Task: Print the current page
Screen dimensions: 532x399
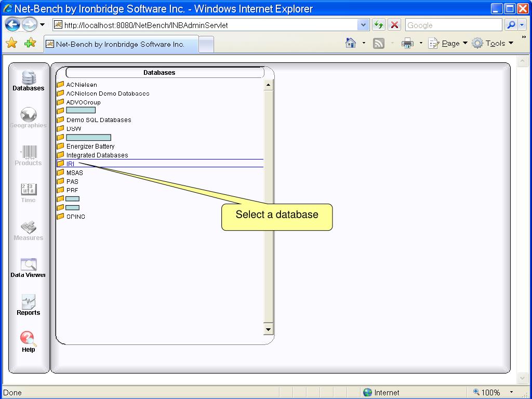Action: (x=407, y=44)
